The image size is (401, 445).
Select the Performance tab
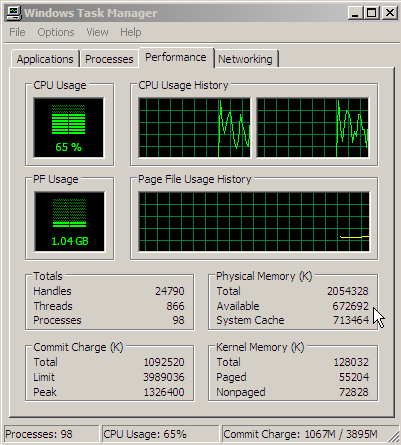pos(176,57)
